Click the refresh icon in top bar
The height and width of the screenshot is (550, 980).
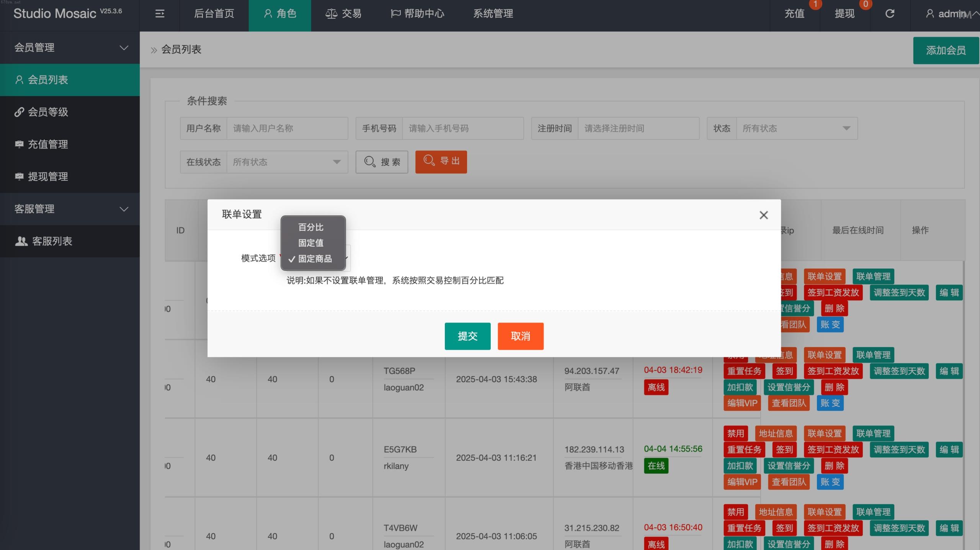coord(890,14)
